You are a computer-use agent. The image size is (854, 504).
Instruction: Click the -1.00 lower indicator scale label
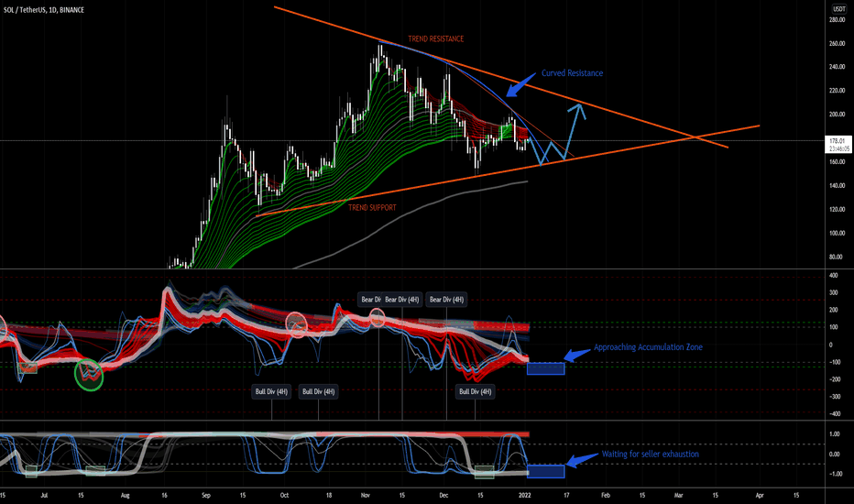(834, 474)
